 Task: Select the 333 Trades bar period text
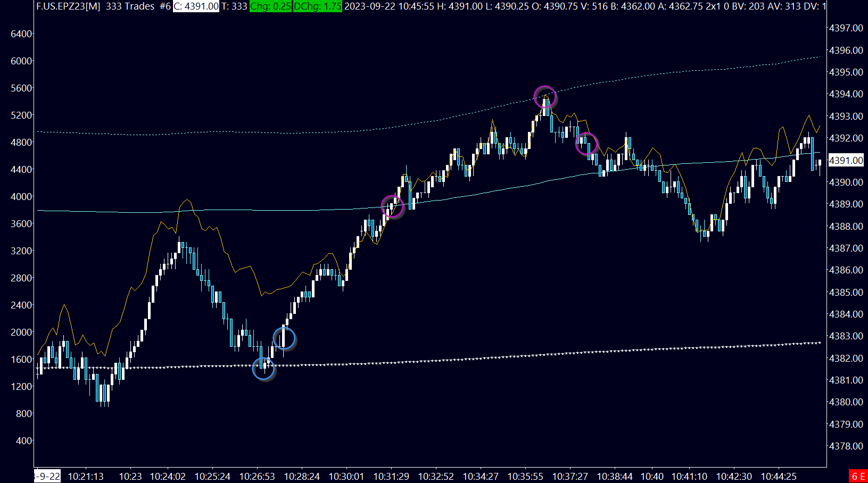click(130, 6)
